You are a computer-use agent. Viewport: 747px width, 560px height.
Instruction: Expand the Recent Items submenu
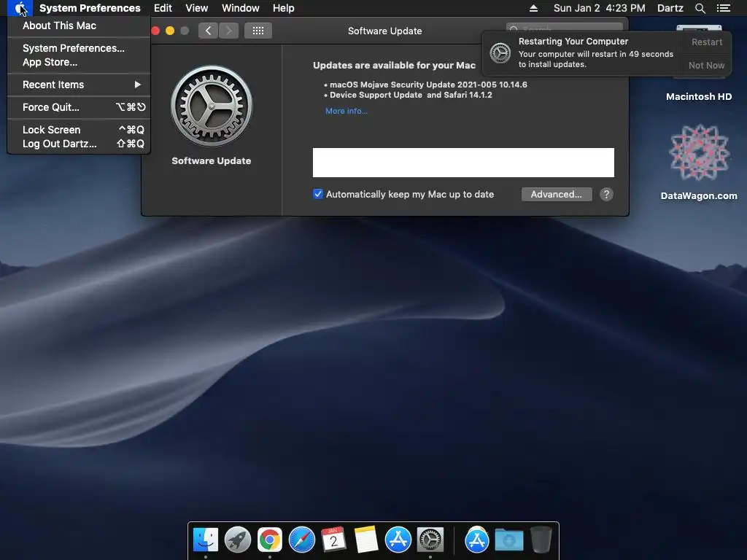click(79, 85)
